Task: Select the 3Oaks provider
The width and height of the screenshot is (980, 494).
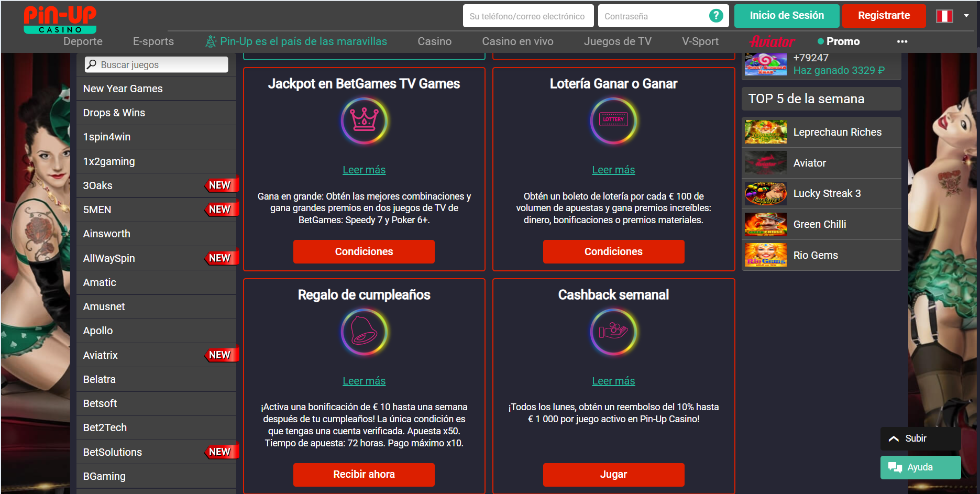Action: (156, 185)
